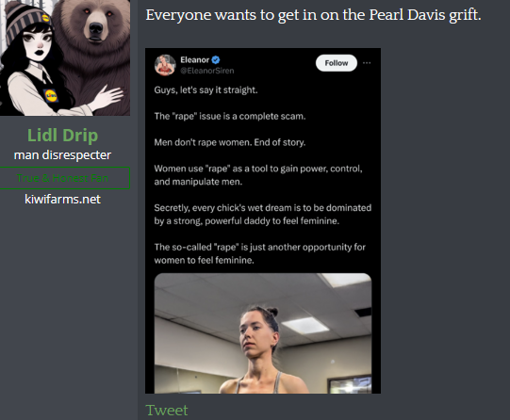510x420 pixels.
Task: Open the green Tweet link below the image
Action: (167, 411)
